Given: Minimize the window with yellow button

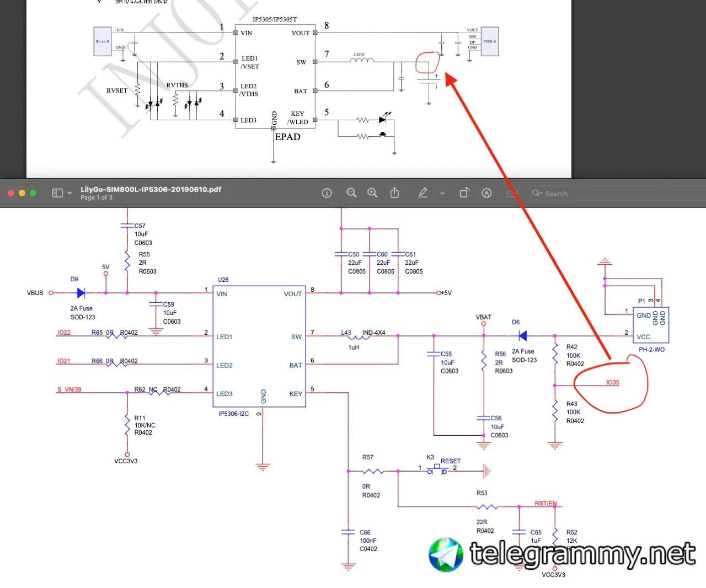Looking at the screenshot, I should pyautogui.click(x=22, y=193).
